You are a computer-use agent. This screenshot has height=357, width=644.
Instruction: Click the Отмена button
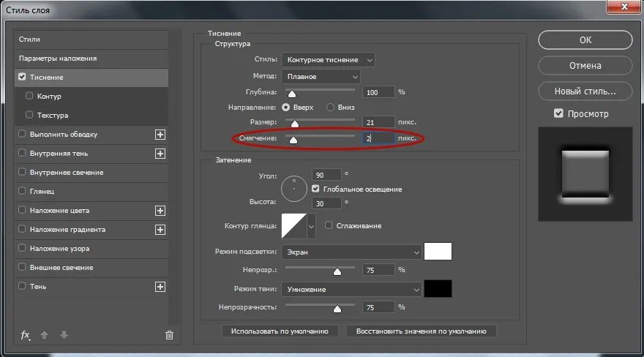pyautogui.click(x=585, y=66)
